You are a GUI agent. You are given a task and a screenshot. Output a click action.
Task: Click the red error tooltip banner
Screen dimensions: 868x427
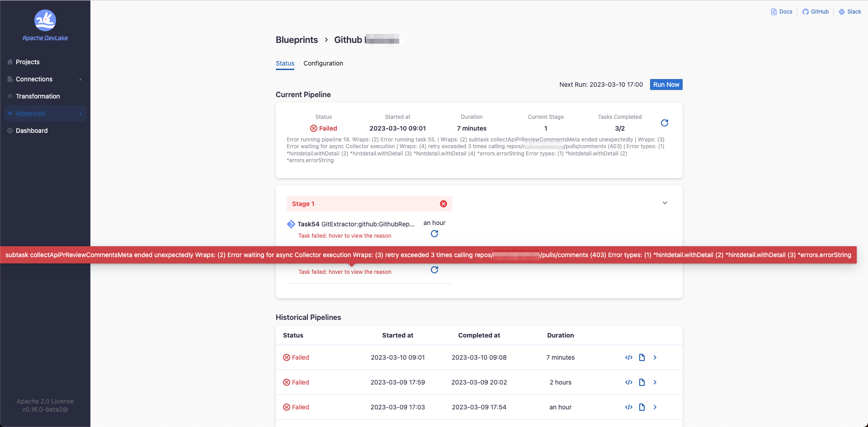(x=428, y=255)
